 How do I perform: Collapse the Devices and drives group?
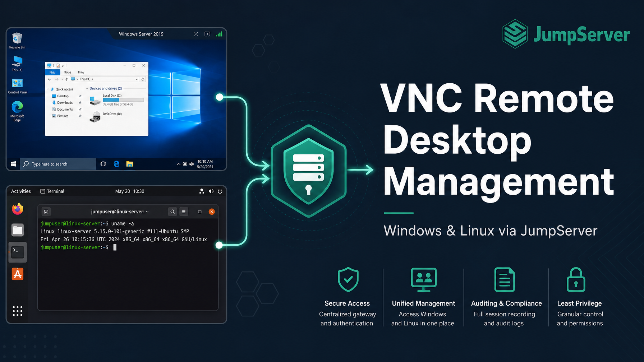pos(87,88)
